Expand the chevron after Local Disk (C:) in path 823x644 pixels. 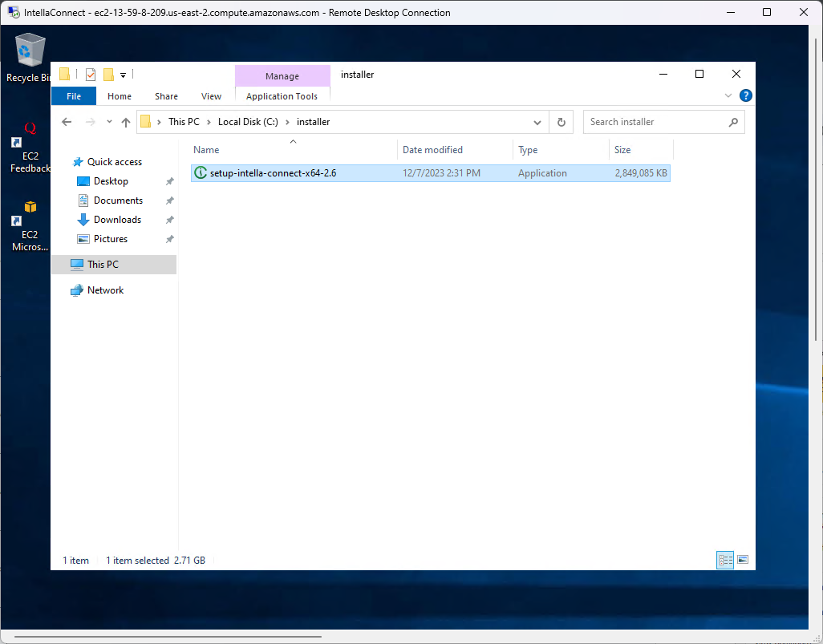287,122
